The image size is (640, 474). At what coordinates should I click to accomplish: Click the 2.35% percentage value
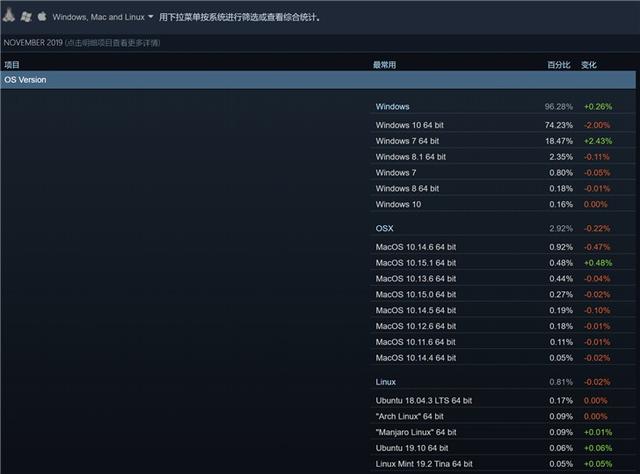point(561,157)
